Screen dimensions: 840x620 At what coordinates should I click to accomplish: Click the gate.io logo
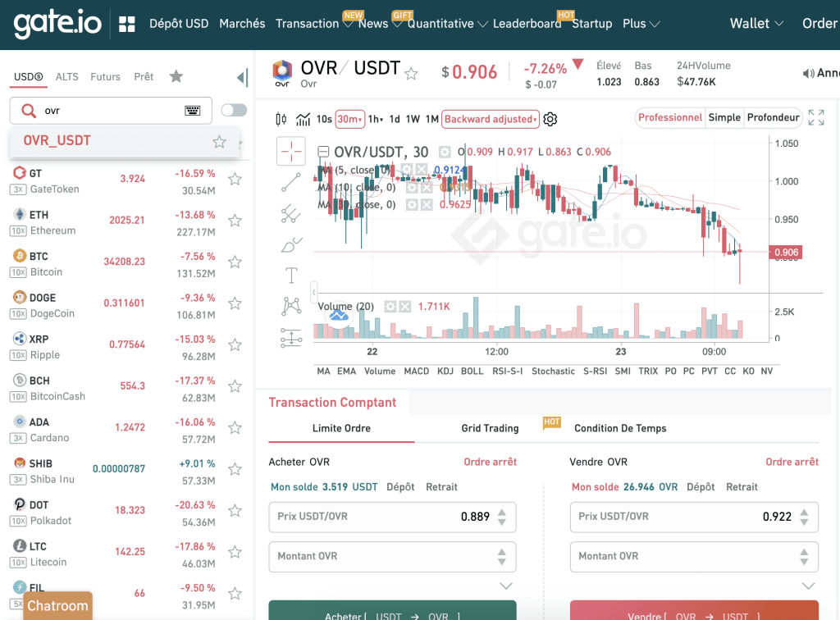coord(57,24)
